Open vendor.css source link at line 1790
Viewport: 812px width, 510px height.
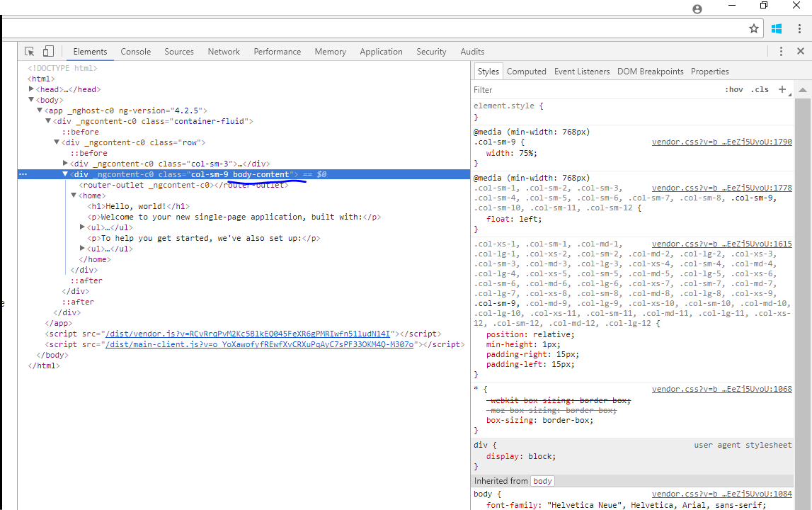point(721,142)
